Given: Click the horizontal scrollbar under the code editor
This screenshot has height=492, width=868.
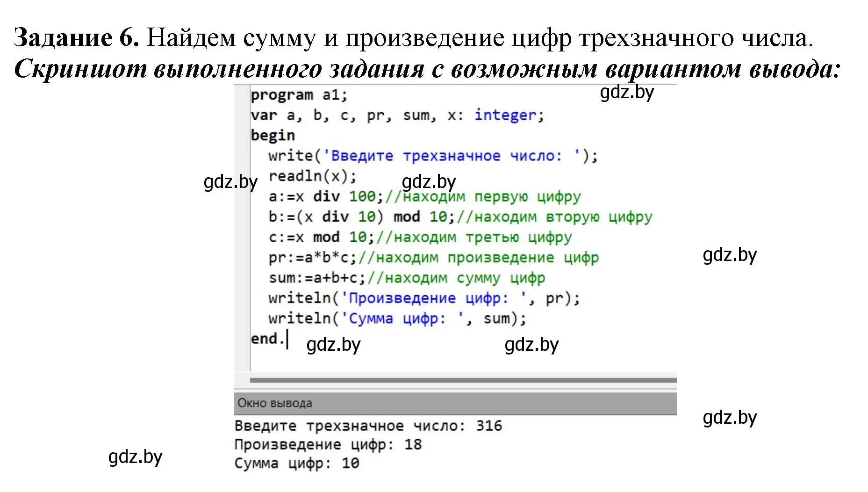Looking at the screenshot, I should tap(463, 380).
